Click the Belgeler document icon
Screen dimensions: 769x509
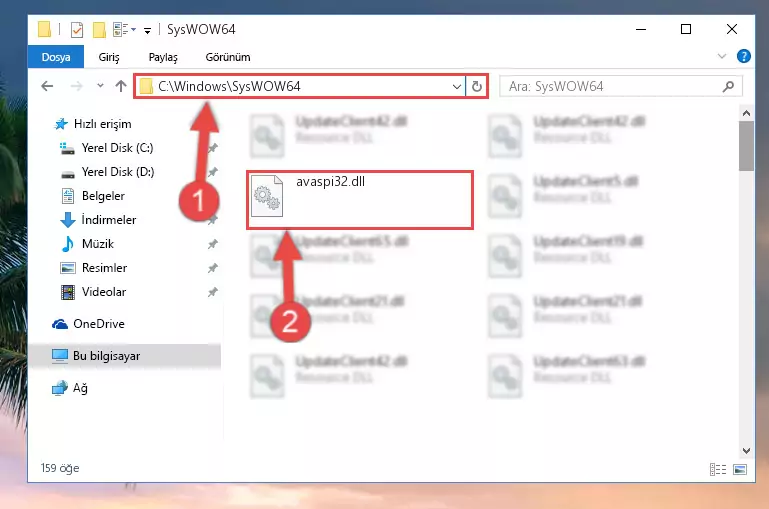(68, 196)
